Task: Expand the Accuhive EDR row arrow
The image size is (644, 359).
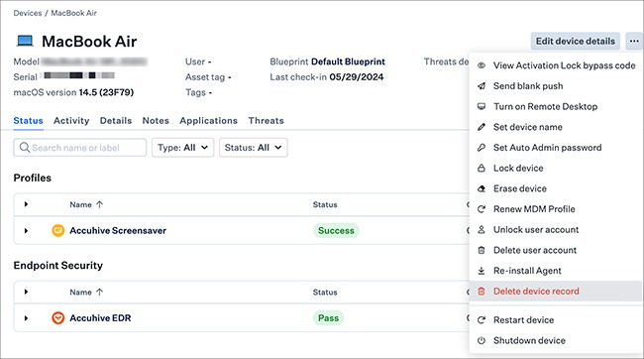Action: [26, 318]
